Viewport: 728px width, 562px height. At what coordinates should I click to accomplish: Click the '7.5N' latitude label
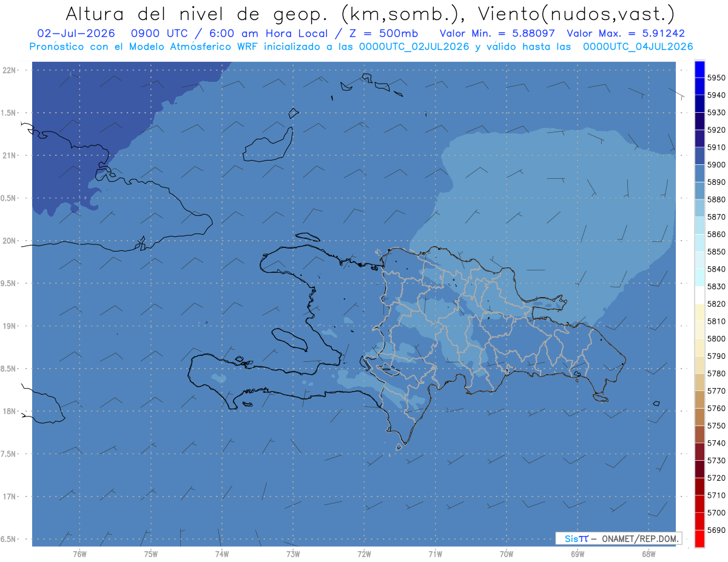8,454
